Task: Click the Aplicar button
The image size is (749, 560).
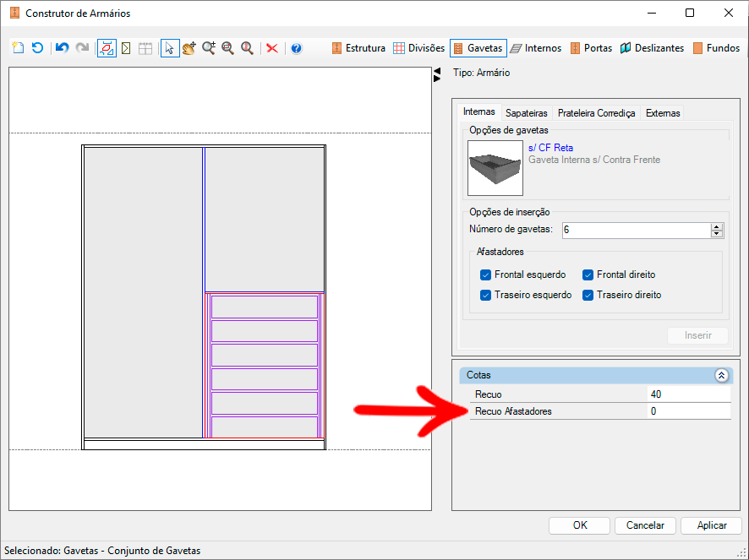Action: (711, 525)
